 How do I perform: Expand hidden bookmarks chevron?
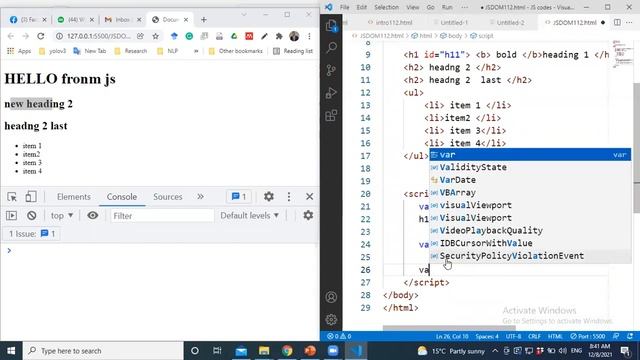click(196, 51)
